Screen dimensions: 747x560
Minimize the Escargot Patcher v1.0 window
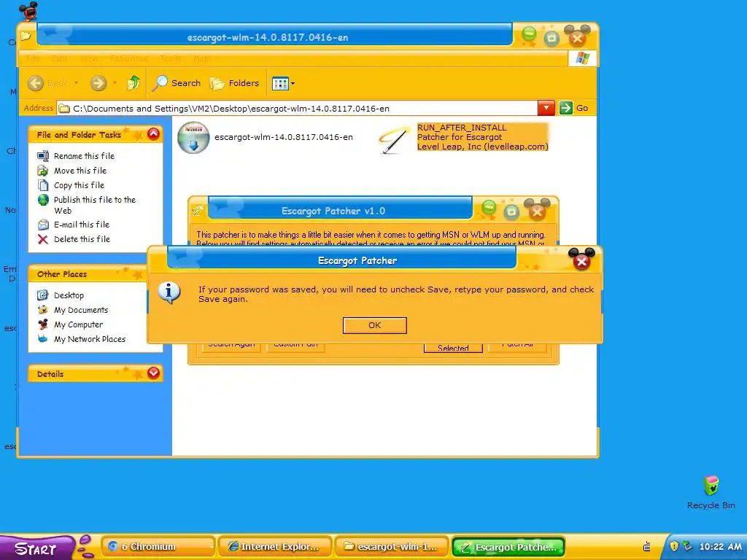point(489,208)
